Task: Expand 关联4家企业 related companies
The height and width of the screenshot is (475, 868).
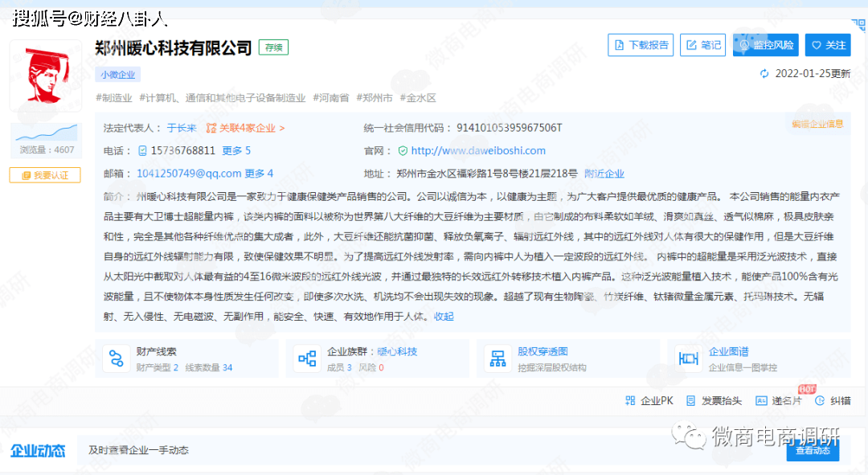Action: tap(245, 128)
